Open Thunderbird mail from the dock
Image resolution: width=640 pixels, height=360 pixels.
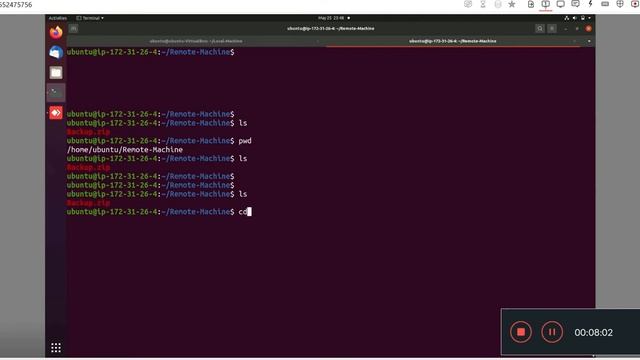(x=56, y=52)
